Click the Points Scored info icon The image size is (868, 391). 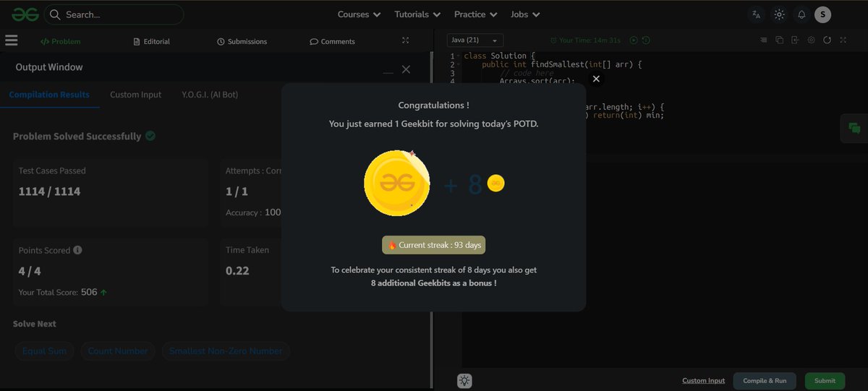tap(77, 250)
